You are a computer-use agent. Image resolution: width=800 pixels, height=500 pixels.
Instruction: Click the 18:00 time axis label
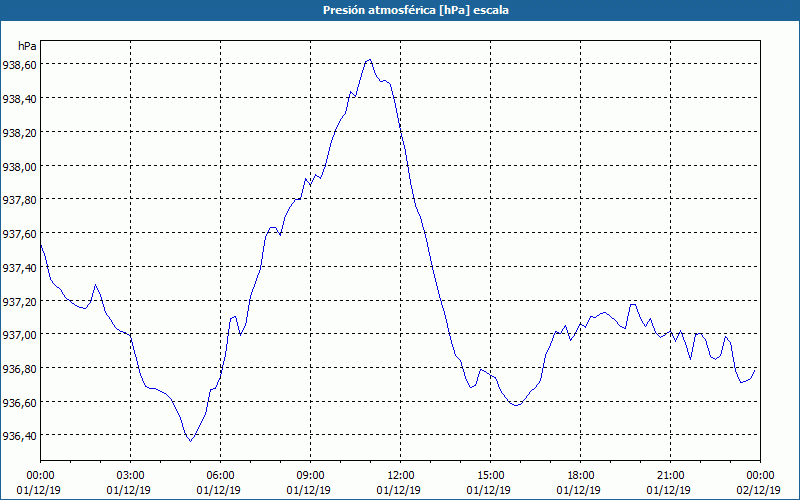click(x=581, y=476)
